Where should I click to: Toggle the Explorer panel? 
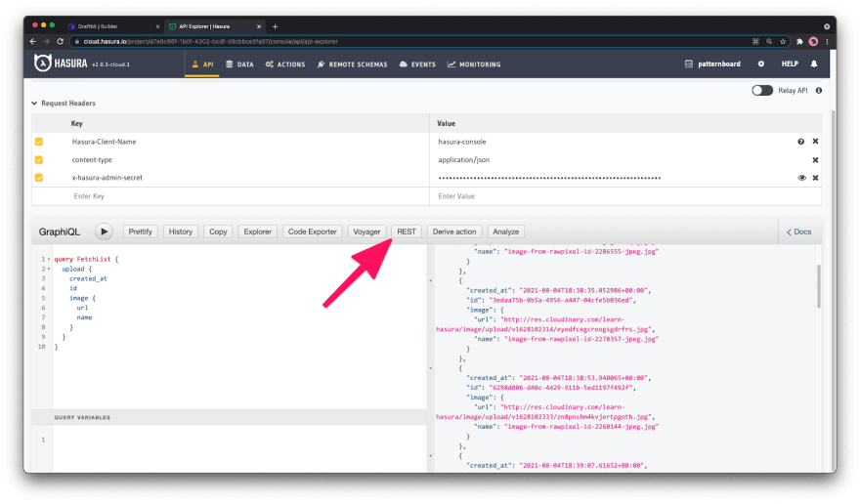pyautogui.click(x=257, y=231)
